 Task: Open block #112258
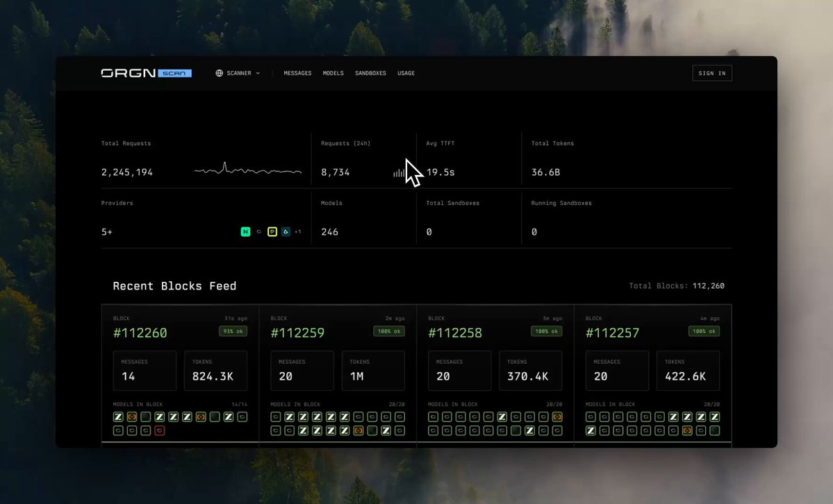tap(455, 333)
